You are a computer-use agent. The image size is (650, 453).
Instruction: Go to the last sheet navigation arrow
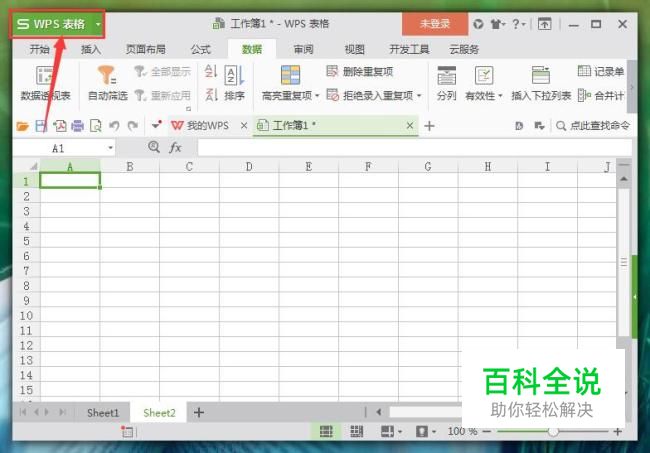(x=62, y=412)
